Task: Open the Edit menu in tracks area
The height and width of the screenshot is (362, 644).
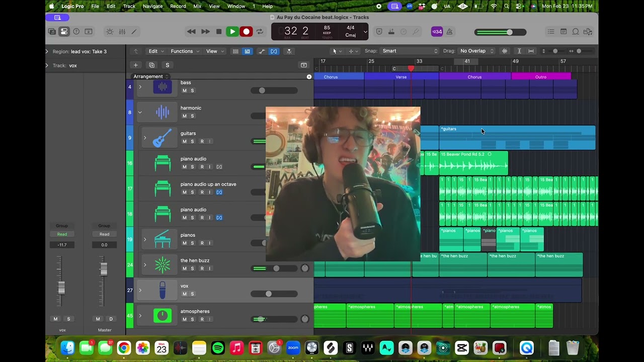Action: (155, 51)
